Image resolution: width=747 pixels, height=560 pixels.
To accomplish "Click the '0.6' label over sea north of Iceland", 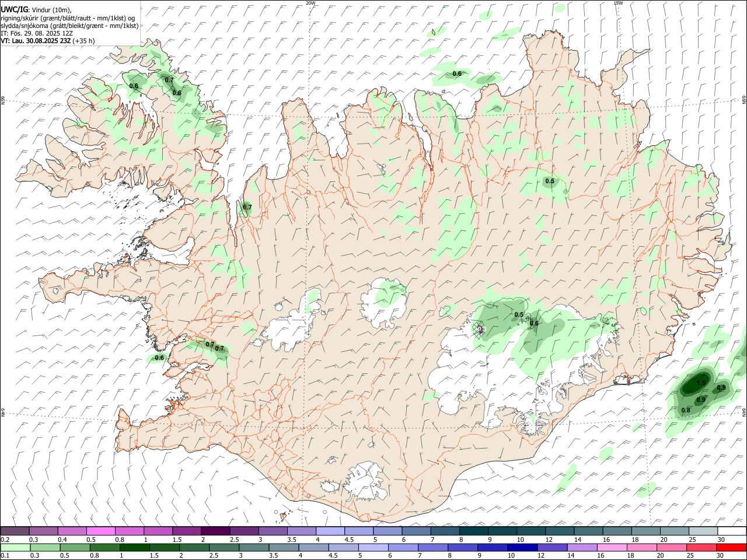I will [457, 73].
